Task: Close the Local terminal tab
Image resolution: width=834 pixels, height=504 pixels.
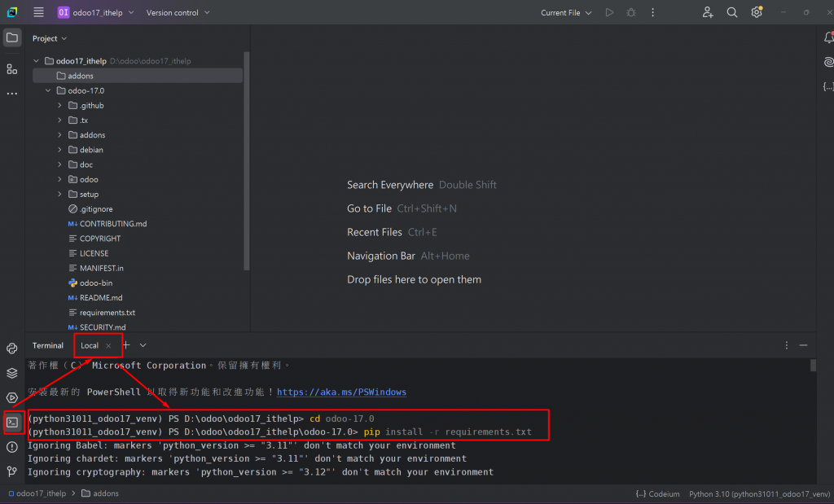Action: (x=108, y=345)
